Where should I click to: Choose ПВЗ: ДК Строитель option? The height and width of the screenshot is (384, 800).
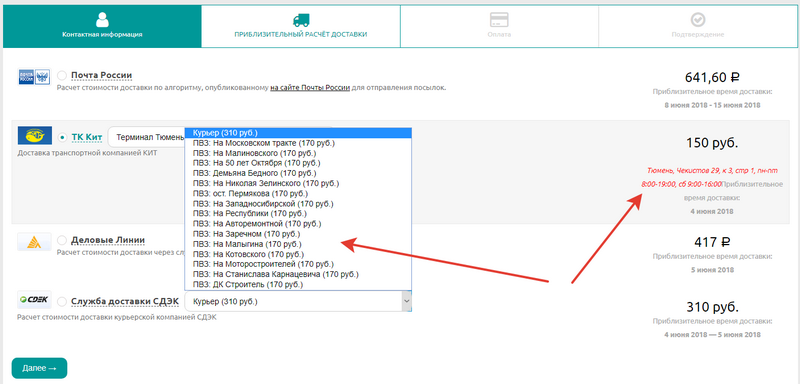[x=298, y=284]
